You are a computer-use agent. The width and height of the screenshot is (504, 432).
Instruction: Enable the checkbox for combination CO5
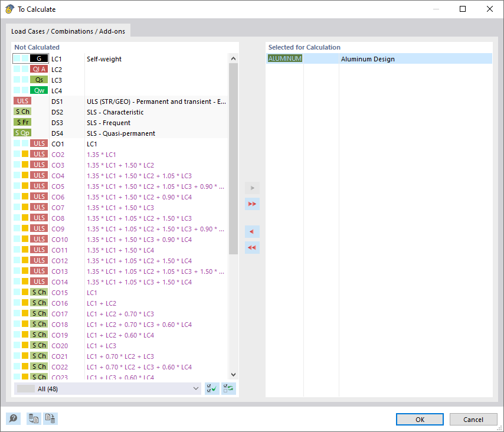[x=16, y=186]
